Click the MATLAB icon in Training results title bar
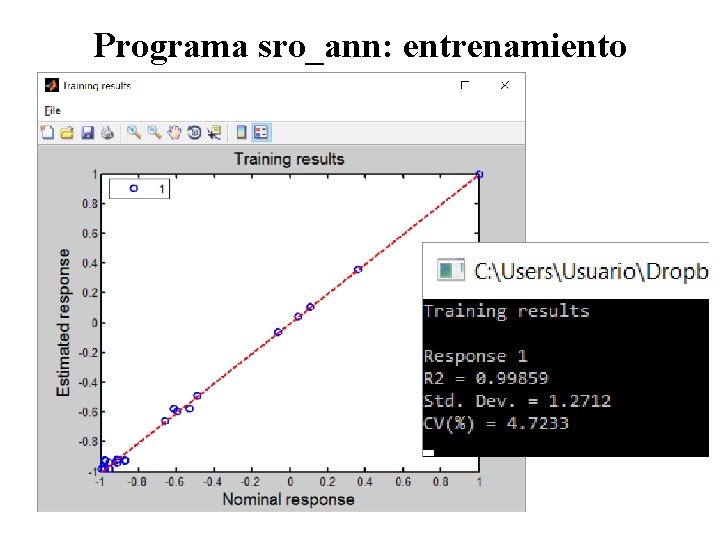This screenshot has height=540, width=720. [51, 85]
